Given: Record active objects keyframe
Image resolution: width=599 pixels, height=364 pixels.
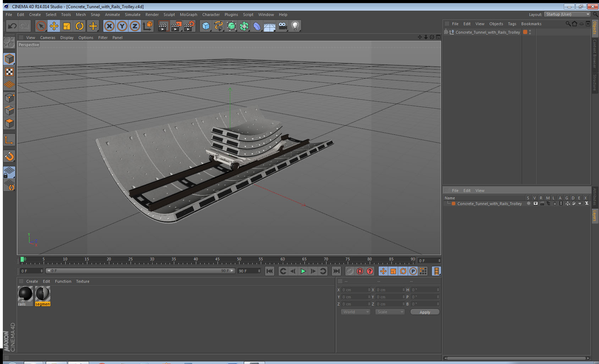Looking at the screenshot, I should 350,271.
